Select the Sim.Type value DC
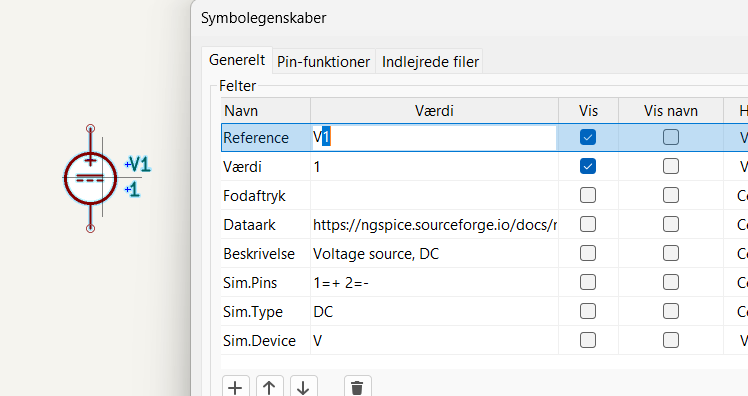Screen dimensions: 748x396 tap(434, 312)
